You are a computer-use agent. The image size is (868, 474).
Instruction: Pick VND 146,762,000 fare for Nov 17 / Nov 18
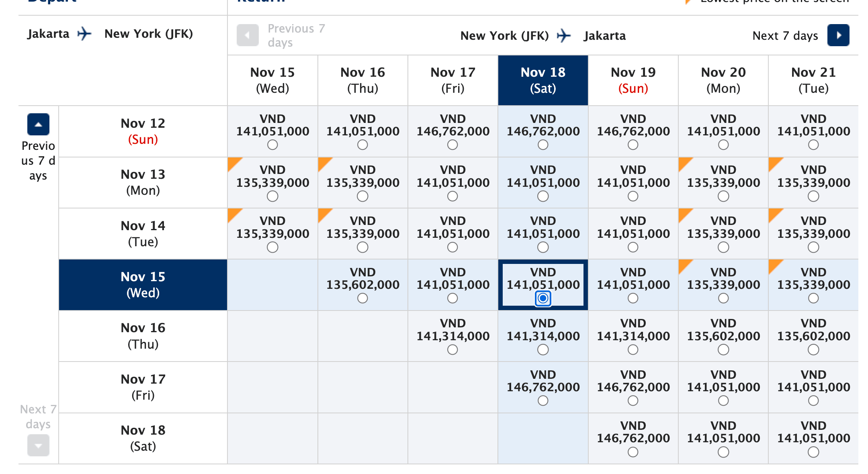tap(543, 400)
